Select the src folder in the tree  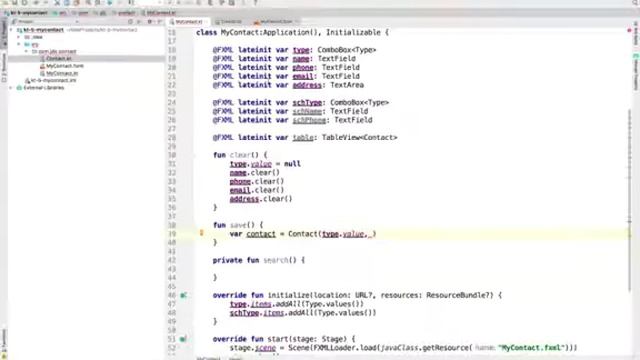[x=31, y=44]
